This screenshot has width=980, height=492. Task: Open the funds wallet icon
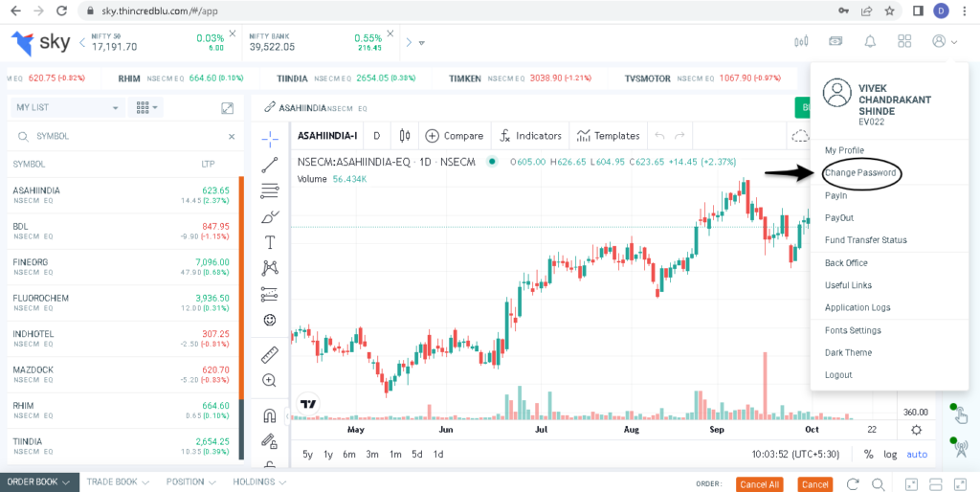tap(835, 41)
